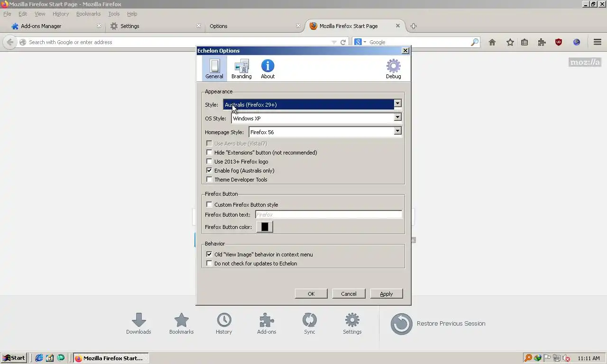This screenshot has height=364, width=607.
Task: Toggle Hide "Extensions" button checkbox
Action: click(209, 153)
